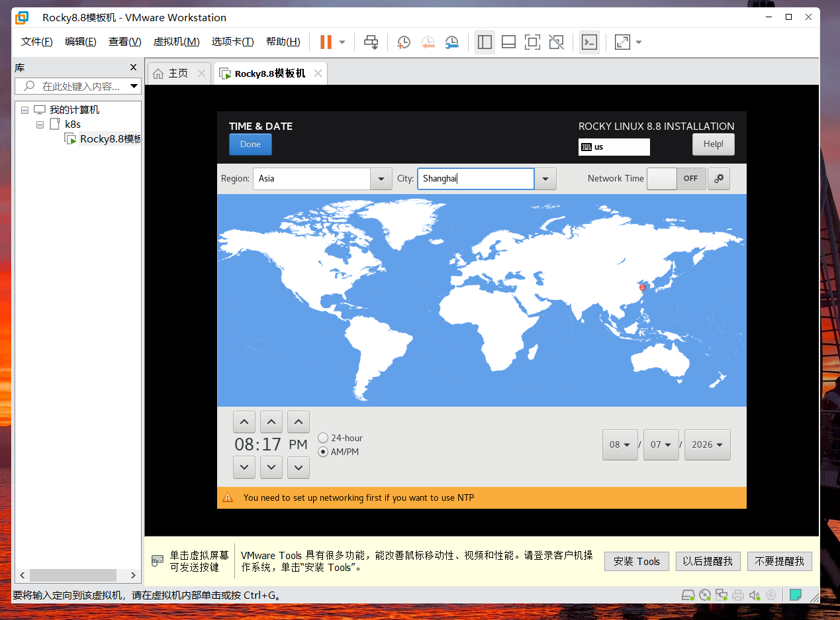Collapse the 我的计算机 tree node
Image resolution: width=840 pixels, height=620 pixels.
point(24,110)
